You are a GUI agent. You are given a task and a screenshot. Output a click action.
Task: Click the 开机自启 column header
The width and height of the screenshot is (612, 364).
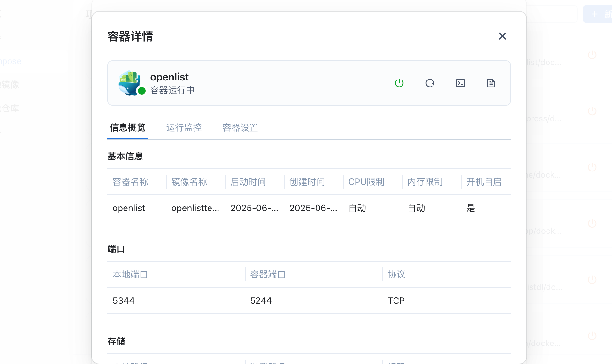[x=484, y=182]
